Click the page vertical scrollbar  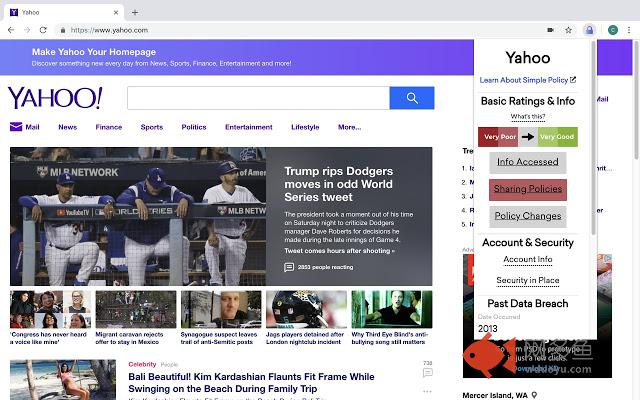(636, 100)
